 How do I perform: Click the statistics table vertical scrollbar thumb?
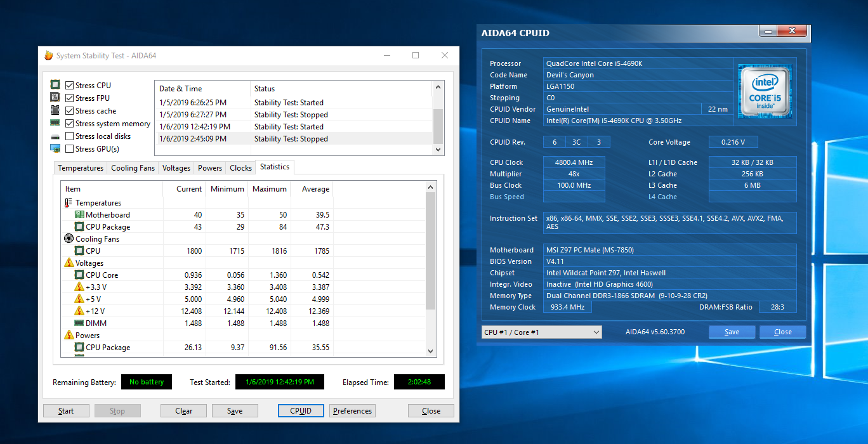coord(431,251)
